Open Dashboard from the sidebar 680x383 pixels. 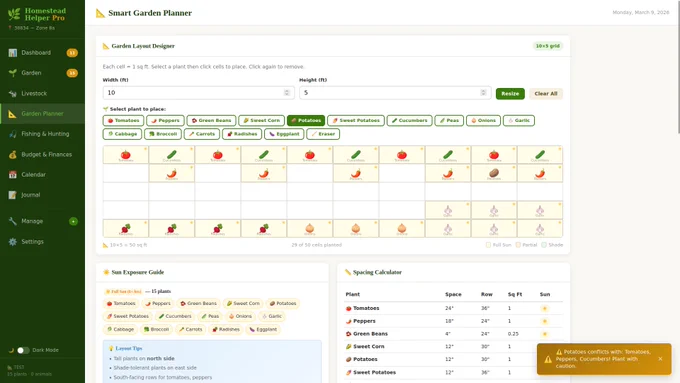[x=42, y=52]
